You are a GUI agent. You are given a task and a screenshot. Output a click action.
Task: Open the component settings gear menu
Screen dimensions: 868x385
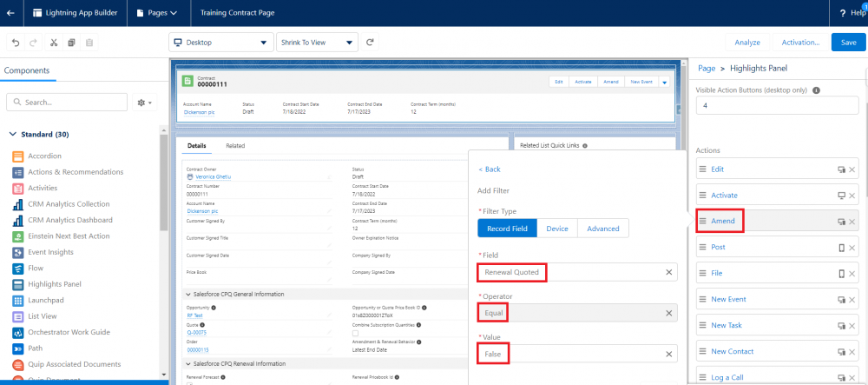pyautogui.click(x=144, y=103)
